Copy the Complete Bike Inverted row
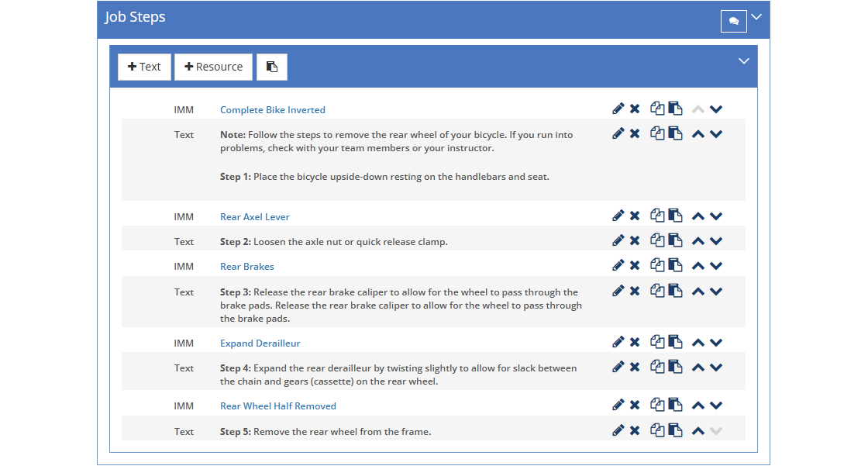The image size is (868, 466). [x=657, y=109]
